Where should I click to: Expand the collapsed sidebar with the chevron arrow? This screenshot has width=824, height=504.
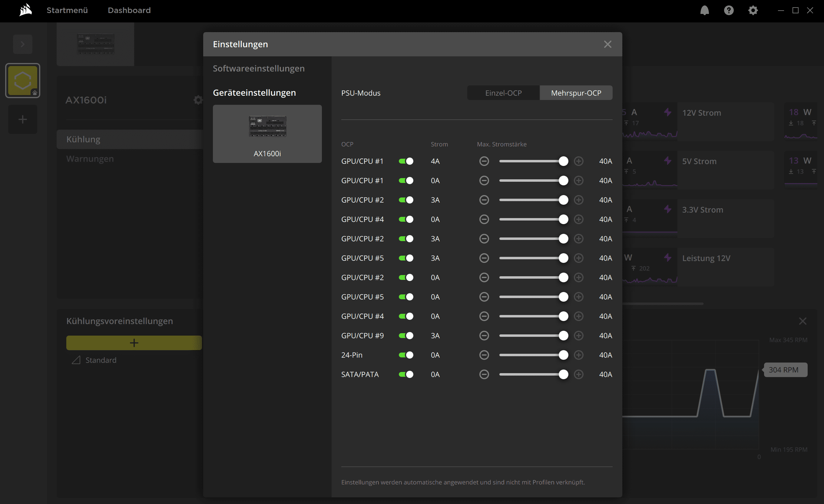[x=22, y=44]
